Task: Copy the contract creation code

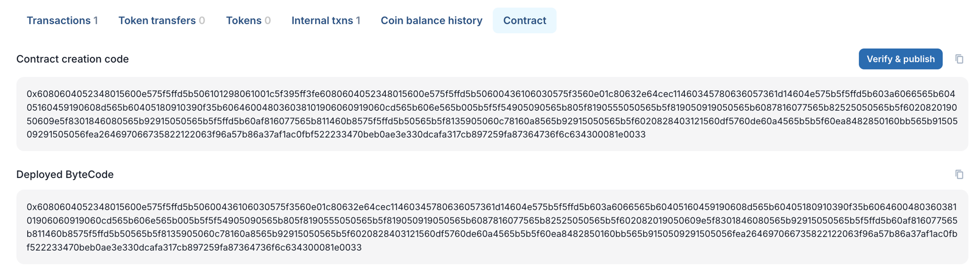Action: [959, 59]
